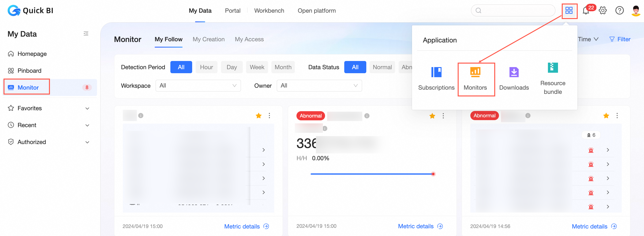644x236 pixels.
Task: Click the Pinboard icon in sidebar
Action: 11,71
